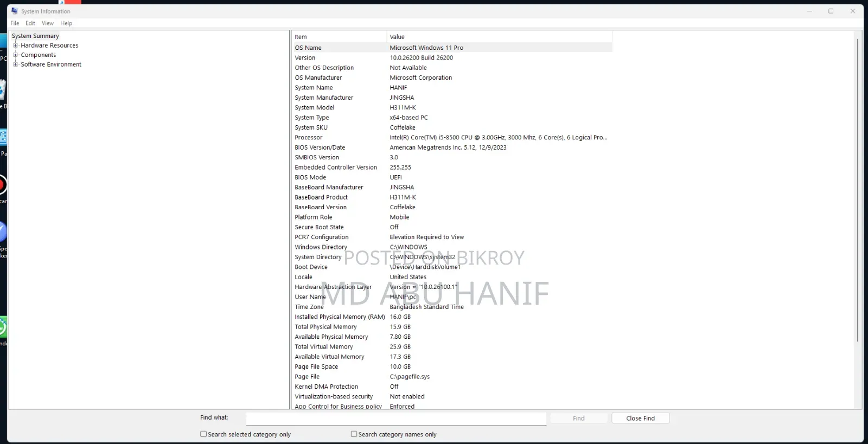This screenshot has height=444, width=868.
Task: Click American Megatrends Inc. BIOS value
Action: pos(448,147)
